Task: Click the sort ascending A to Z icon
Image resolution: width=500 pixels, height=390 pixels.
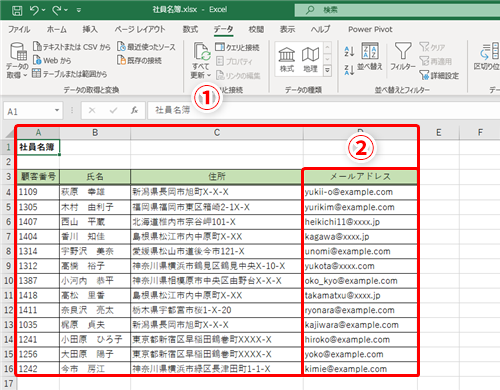Action: point(349,52)
